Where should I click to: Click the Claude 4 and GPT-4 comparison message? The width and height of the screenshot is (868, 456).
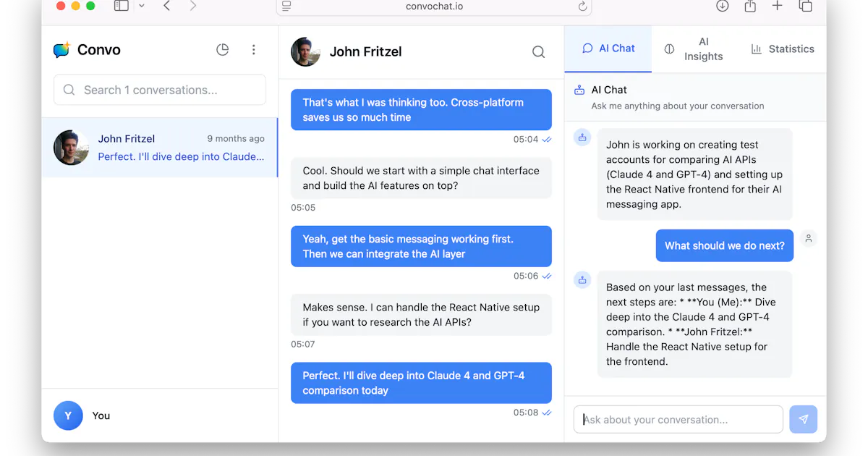(x=421, y=383)
